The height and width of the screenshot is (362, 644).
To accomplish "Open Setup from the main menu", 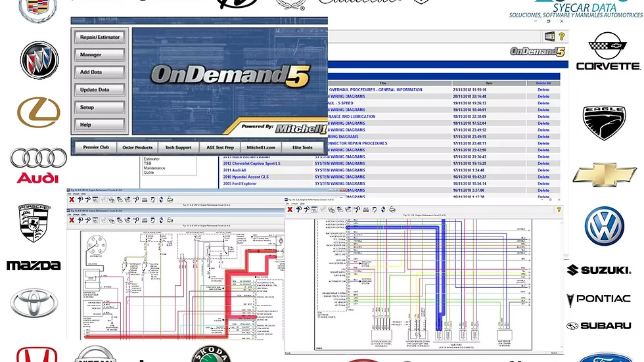I will (x=100, y=107).
